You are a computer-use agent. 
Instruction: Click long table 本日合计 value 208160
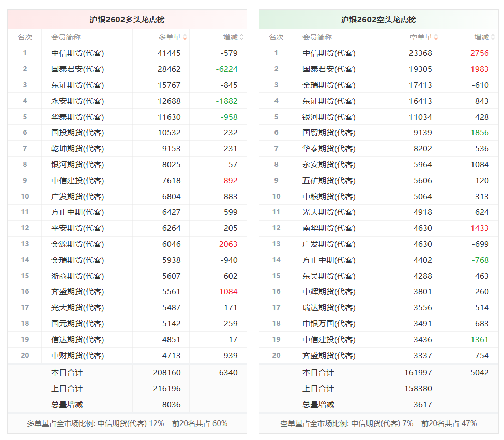(167, 373)
